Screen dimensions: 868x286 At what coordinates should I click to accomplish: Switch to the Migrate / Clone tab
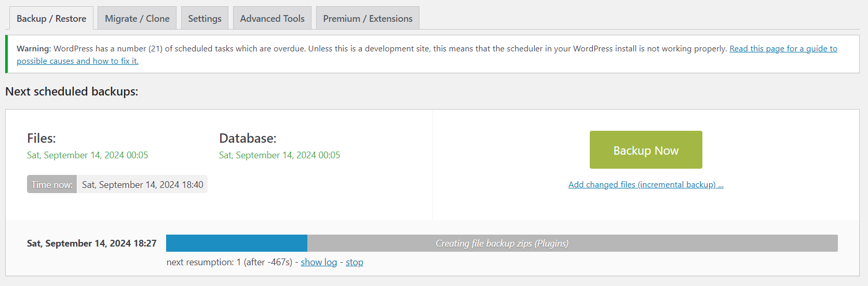click(x=137, y=19)
